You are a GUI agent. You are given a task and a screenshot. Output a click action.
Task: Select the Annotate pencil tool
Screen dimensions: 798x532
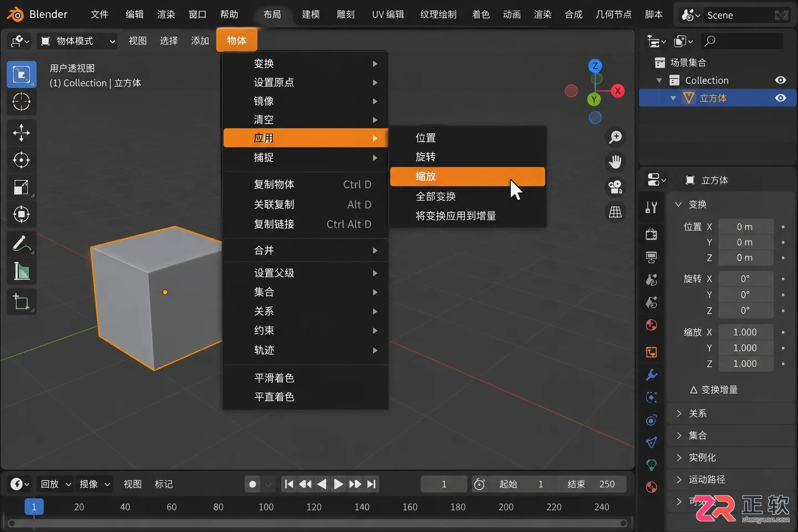click(x=22, y=244)
